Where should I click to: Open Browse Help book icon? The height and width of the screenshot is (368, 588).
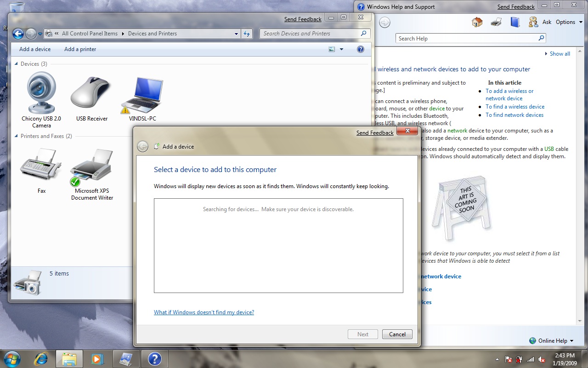(x=514, y=22)
